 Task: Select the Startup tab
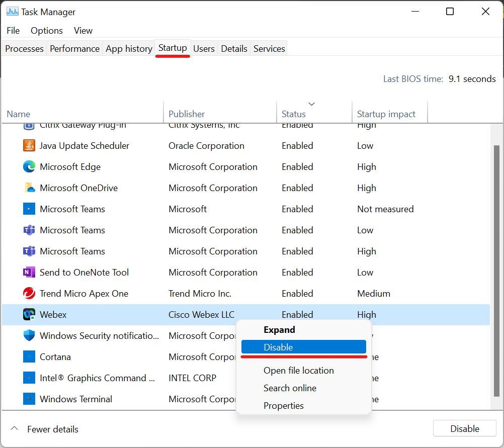[x=173, y=48]
